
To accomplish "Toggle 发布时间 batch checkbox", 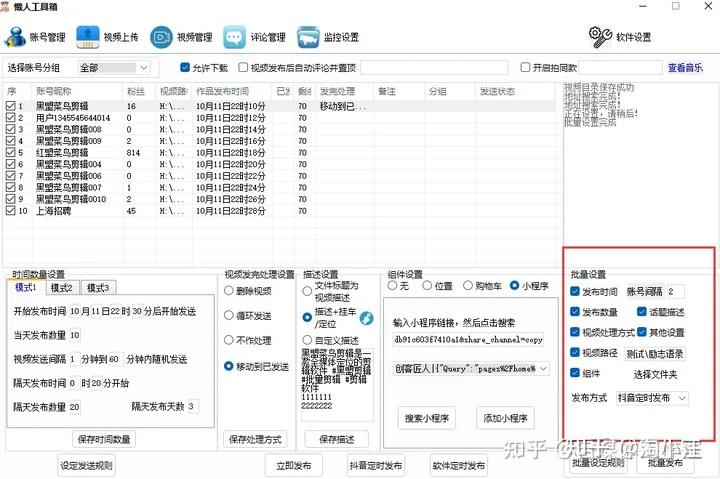I will coord(574,291).
